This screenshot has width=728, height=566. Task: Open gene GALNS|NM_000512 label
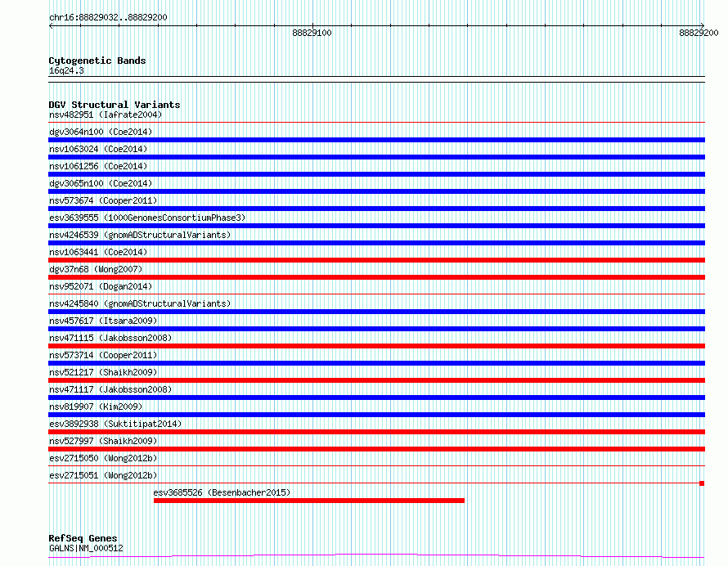[x=86, y=548]
